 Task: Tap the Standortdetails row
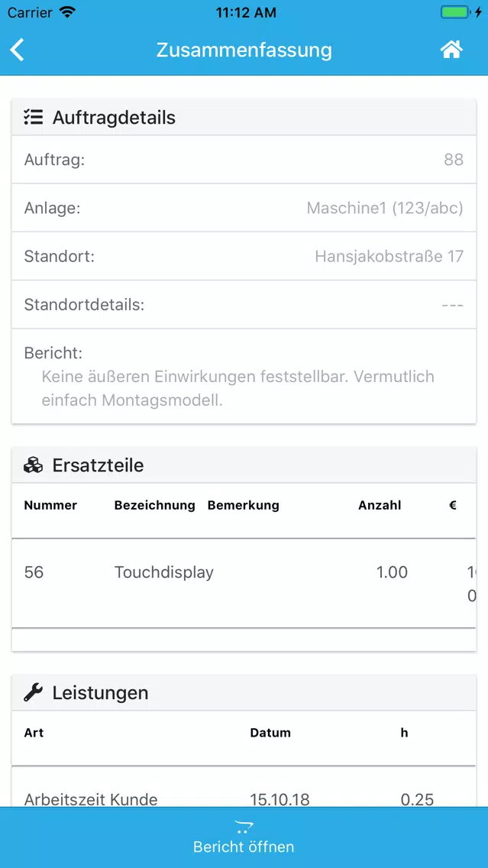point(244,304)
